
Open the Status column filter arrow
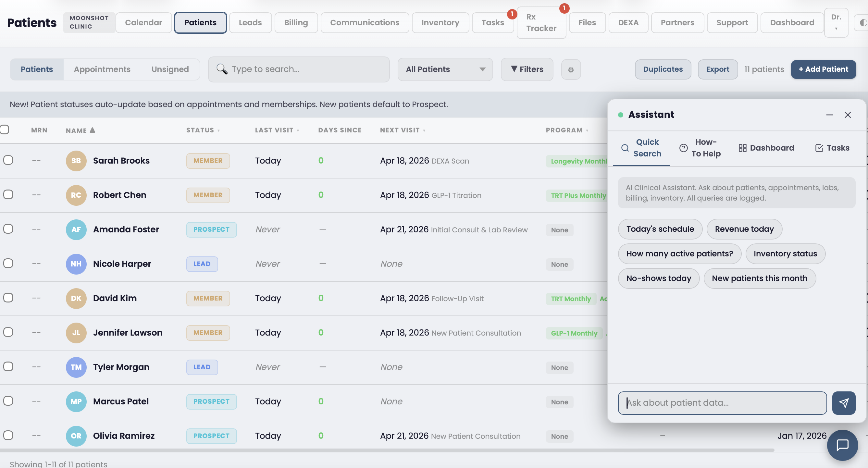point(219,130)
